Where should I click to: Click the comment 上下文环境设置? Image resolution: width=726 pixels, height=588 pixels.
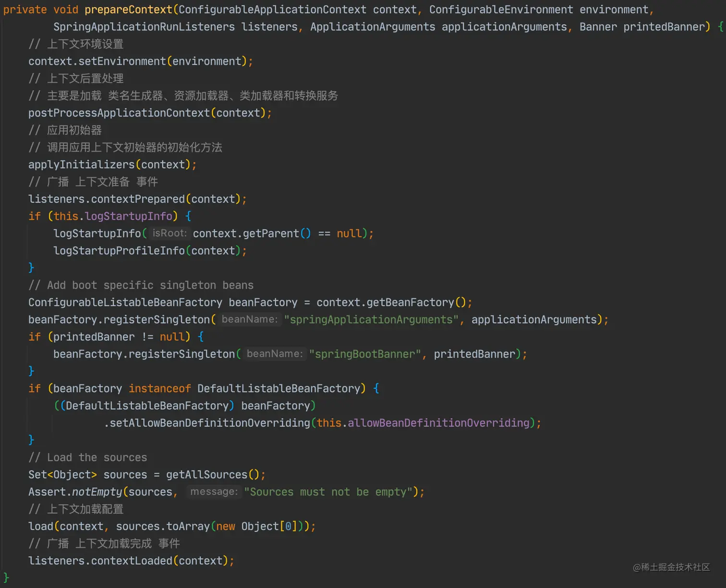[76, 44]
